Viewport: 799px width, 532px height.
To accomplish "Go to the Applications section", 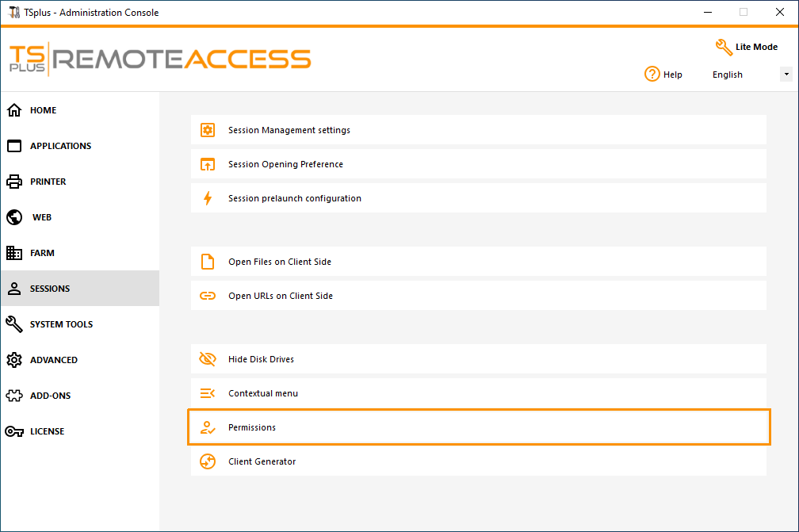I will [x=60, y=146].
